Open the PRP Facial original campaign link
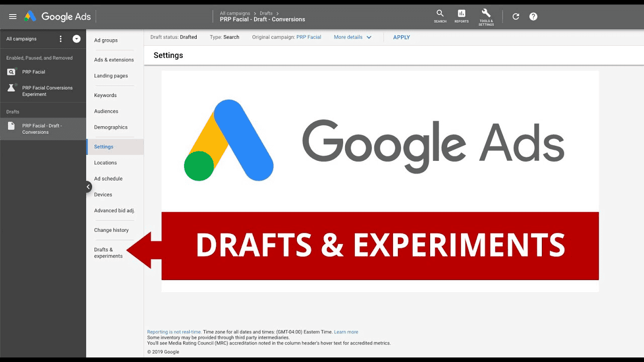The height and width of the screenshot is (362, 644). 308,37
